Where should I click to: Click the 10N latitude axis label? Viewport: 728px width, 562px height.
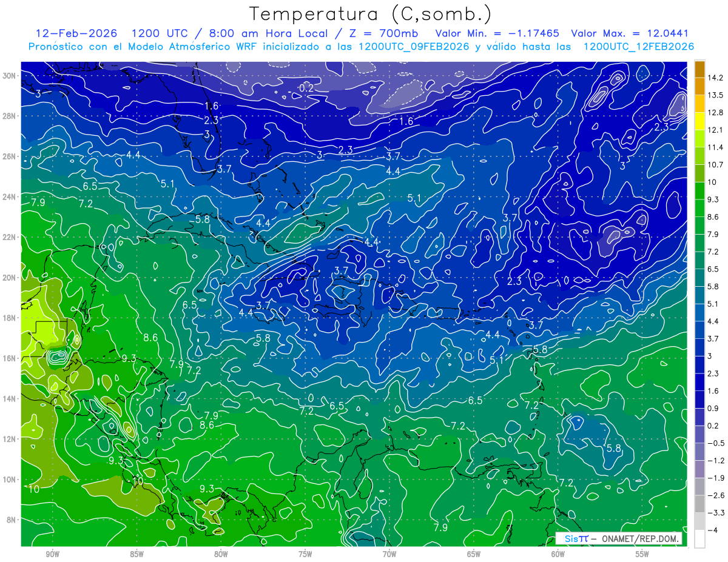coord(10,479)
